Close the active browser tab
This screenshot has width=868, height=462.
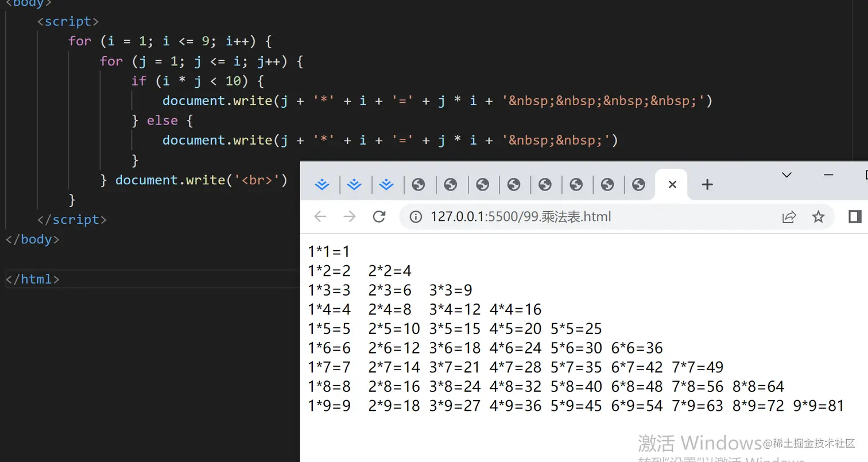click(x=673, y=184)
